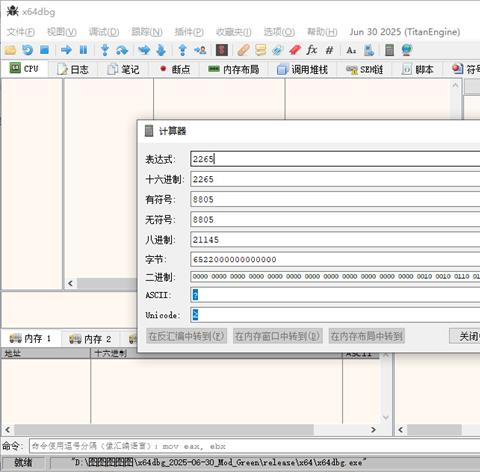Click the dump horizontal scrollbar left arrow
The width and height of the screenshot is (480, 472).
tap(7, 430)
